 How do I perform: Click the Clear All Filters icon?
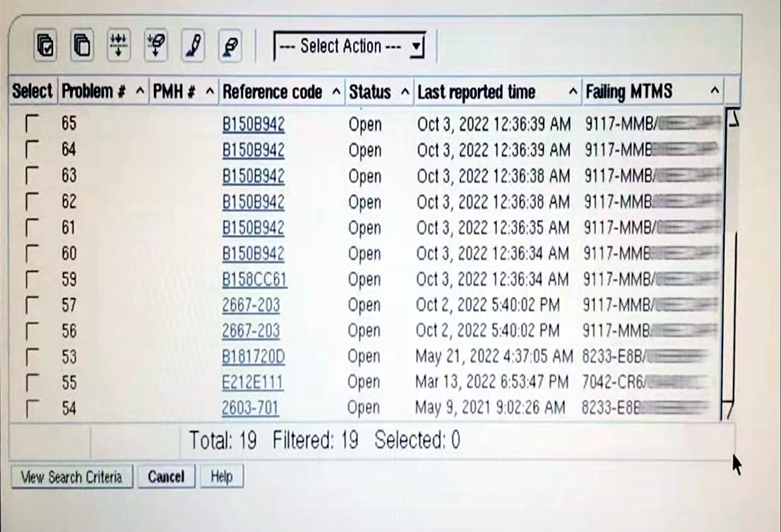click(x=155, y=47)
